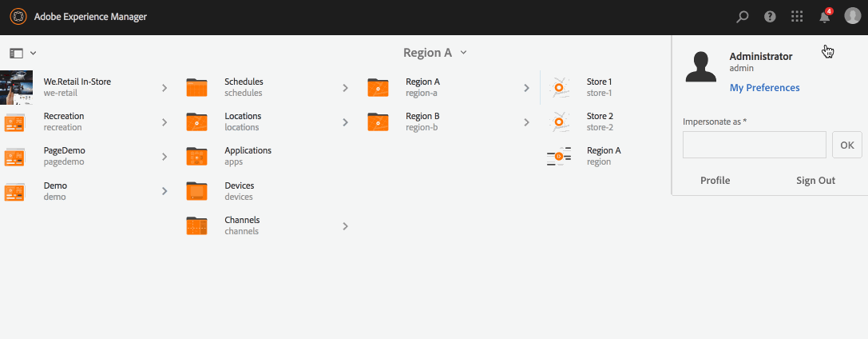Open the solutions grid icon
This screenshot has height=339, width=868.
click(x=797, y=17)
